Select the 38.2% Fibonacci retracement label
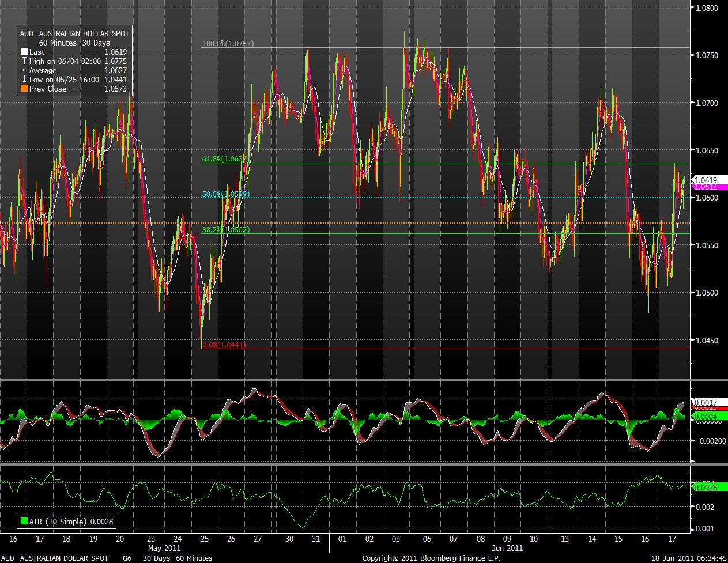Screen dimensions: 728x563 [x=225, y=229]
